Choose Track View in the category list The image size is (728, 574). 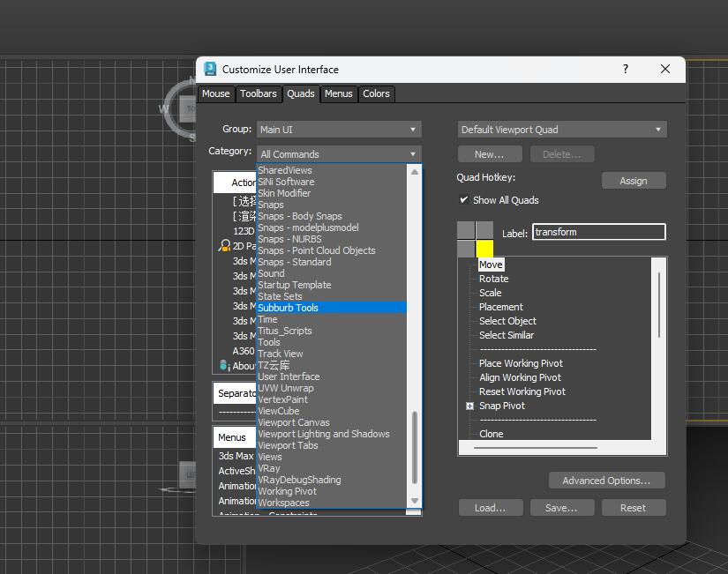tap(332, 354)
